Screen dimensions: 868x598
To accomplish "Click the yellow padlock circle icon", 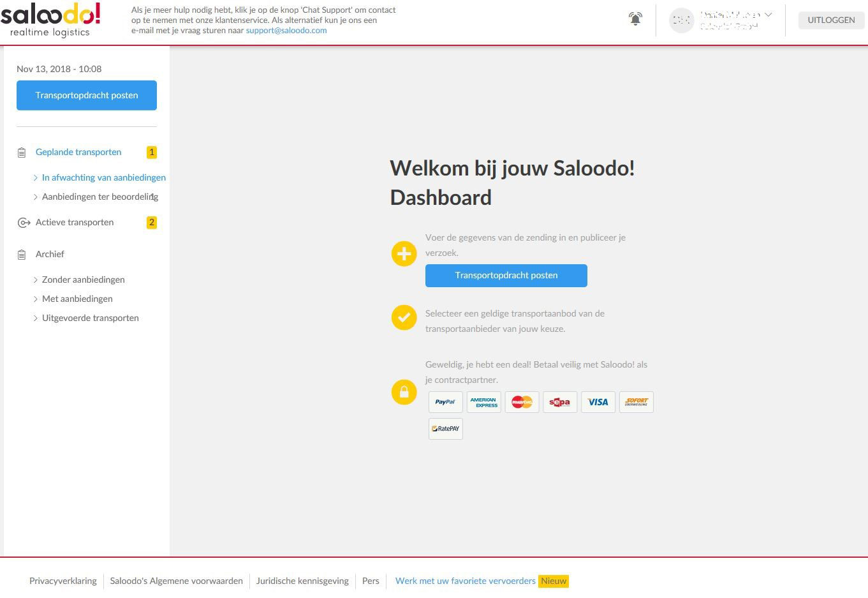I will 404,391.
